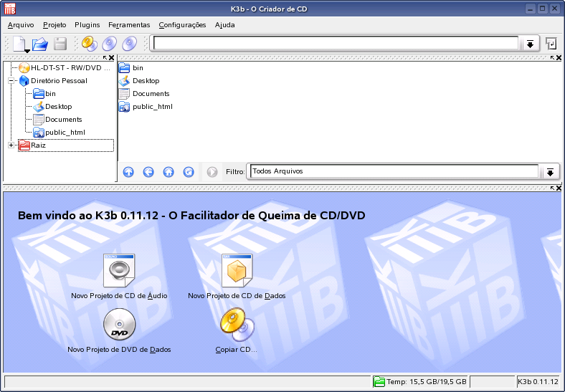Click Temp 15,5 GB/19,5 GB status text
Screen dimensions: 565x392
tap(427, 381)
